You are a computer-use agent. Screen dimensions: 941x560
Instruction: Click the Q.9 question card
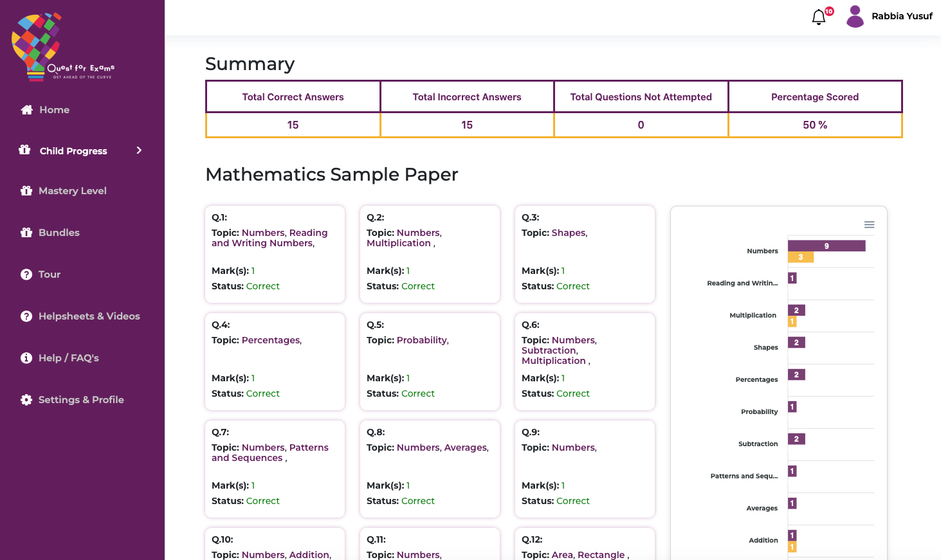(585, 469)
